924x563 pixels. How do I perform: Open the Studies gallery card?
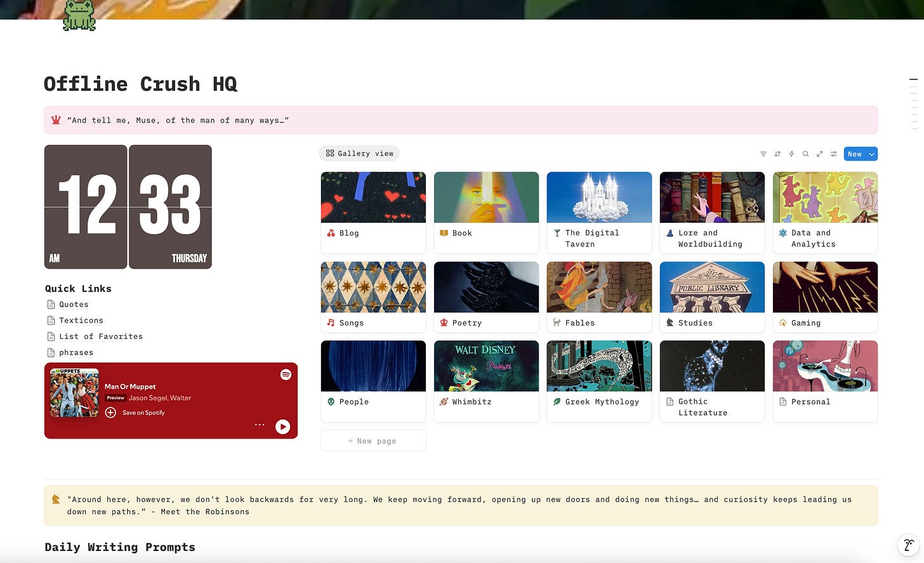712,297
